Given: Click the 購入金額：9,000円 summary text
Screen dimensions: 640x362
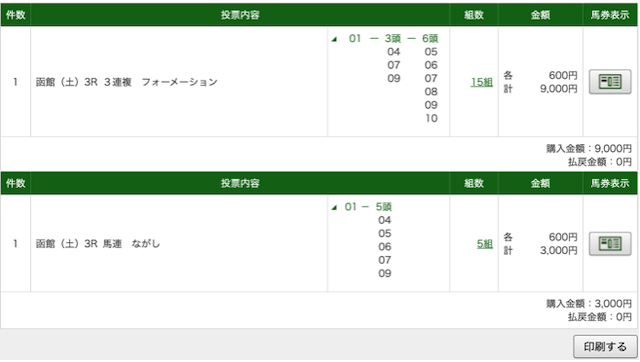Looking at the screenshot, I should point(589,149).
